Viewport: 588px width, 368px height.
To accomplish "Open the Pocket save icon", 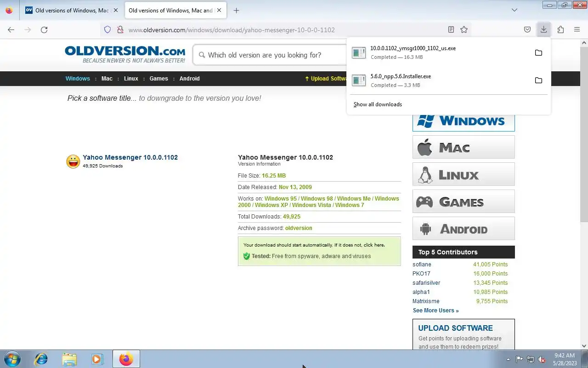I will coord(527,29).
